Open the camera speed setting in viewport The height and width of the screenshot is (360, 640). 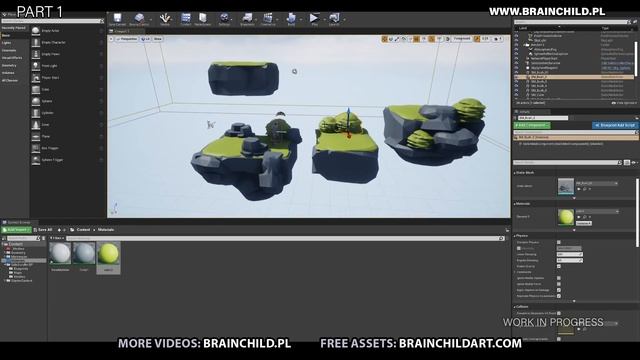pyautogui.click(x=498, y=39)
